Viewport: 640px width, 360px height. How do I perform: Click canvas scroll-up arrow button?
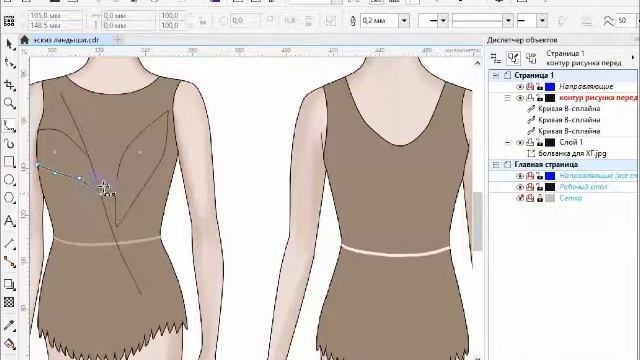click(477, 63)
